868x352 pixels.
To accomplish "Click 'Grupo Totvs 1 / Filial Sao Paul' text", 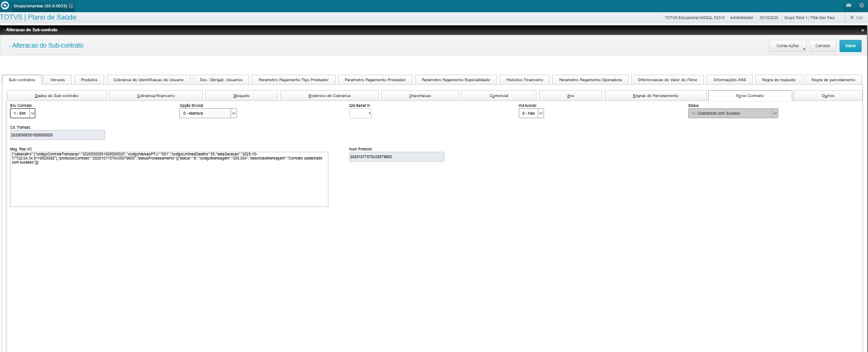I will [x=809, y=18].
